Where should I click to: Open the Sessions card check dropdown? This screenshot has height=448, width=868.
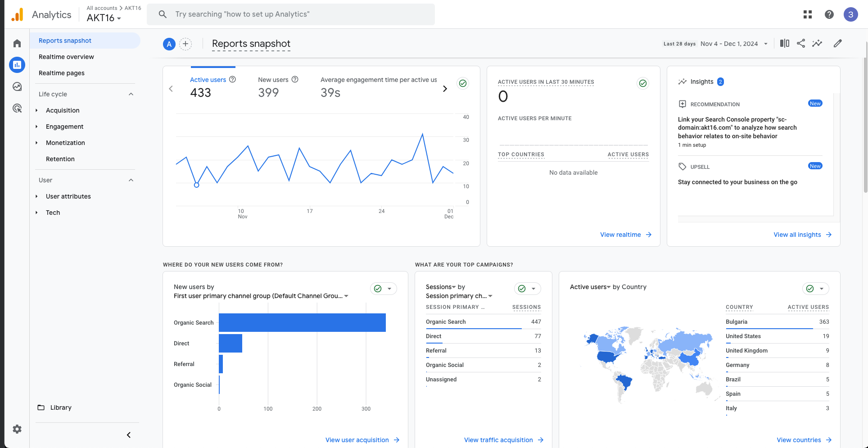pos(528,289)
